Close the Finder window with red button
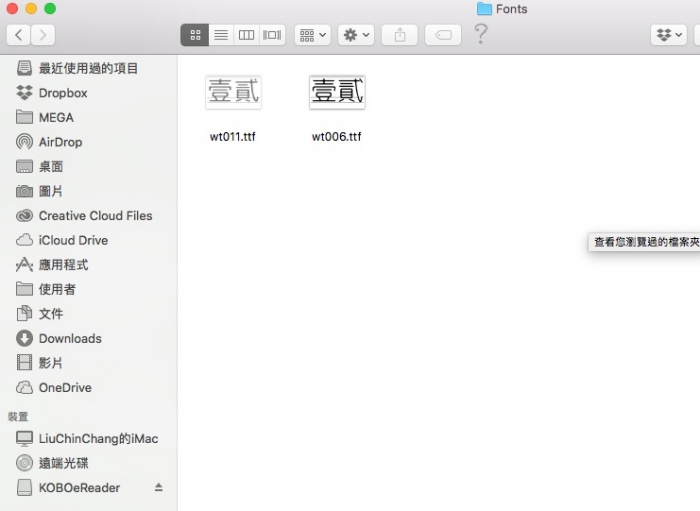The height and width of the screenshot is (511, 700). pos(12,8)
